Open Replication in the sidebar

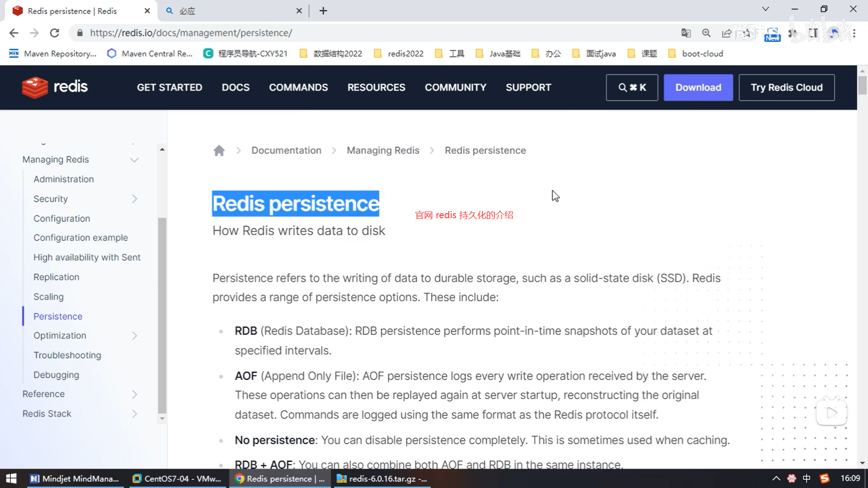coord(56,277)
